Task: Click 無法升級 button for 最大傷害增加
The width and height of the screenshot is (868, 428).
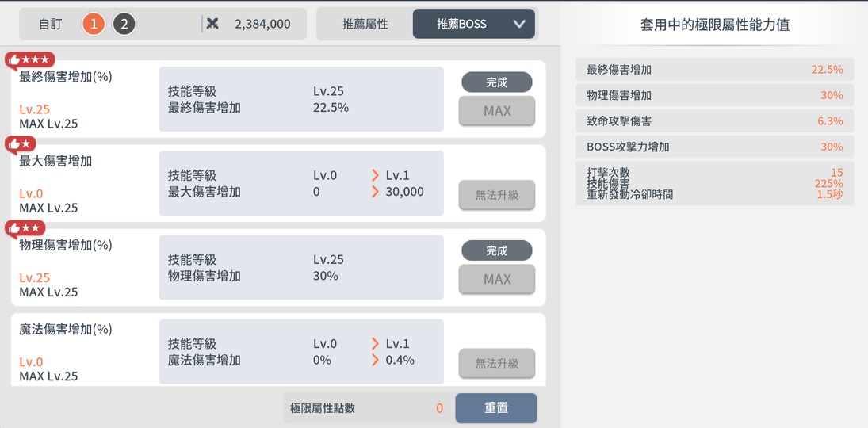Action: tap(497, 195)
